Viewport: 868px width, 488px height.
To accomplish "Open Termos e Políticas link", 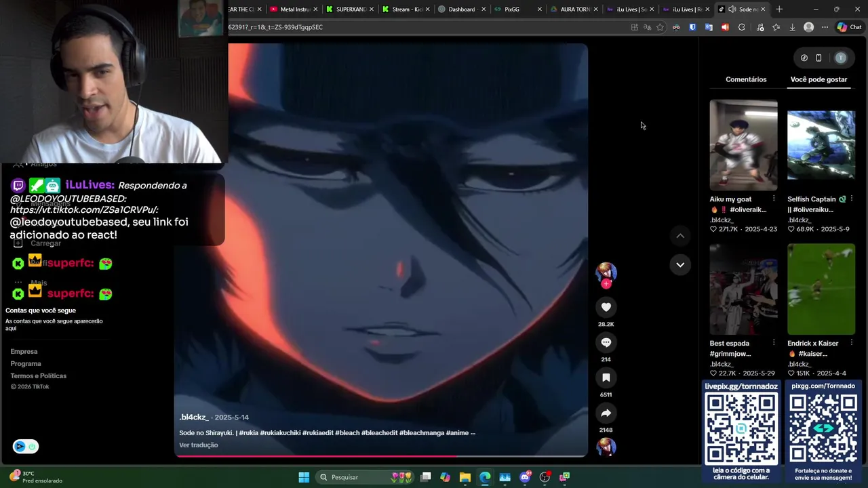I will point(39,376).
